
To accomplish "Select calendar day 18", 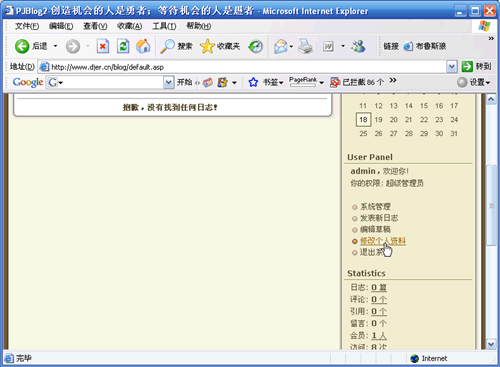I will tap(363, 120).
